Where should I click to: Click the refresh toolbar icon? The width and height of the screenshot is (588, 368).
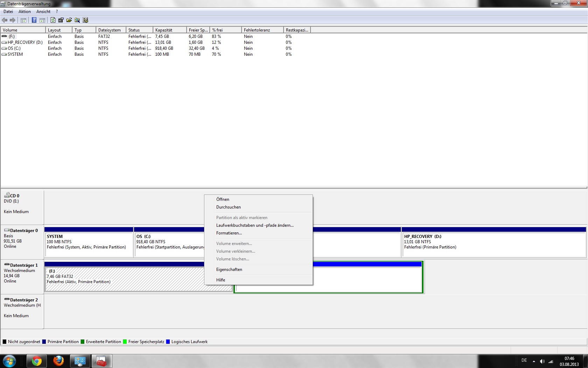click(53, 20)
